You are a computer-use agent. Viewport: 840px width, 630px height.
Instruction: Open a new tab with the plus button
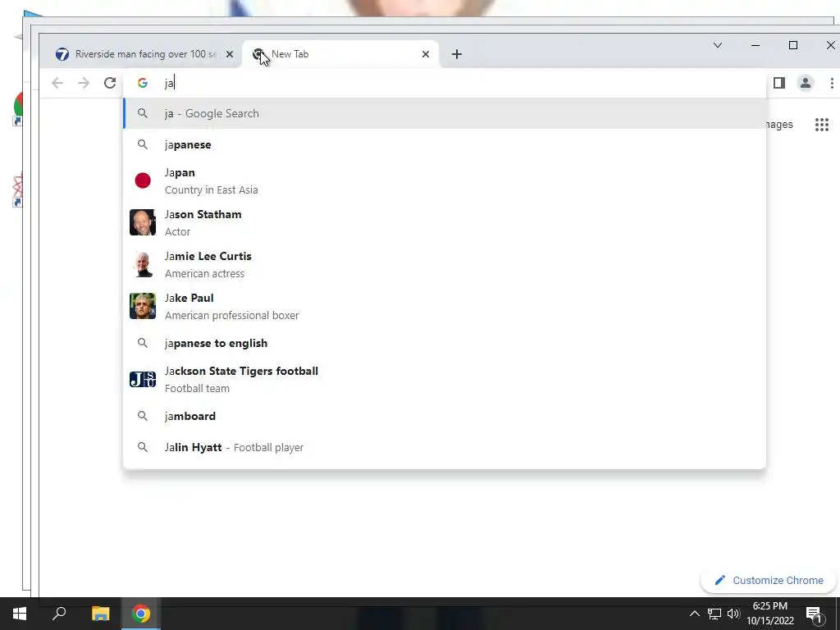tap(456, 54)
